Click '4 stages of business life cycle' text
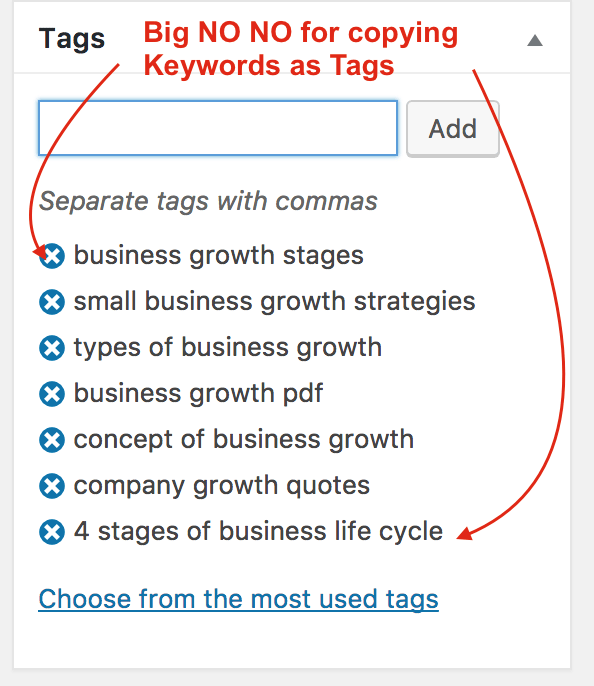The height and width of the screenshot is (686, 594). tap(258, 532)
